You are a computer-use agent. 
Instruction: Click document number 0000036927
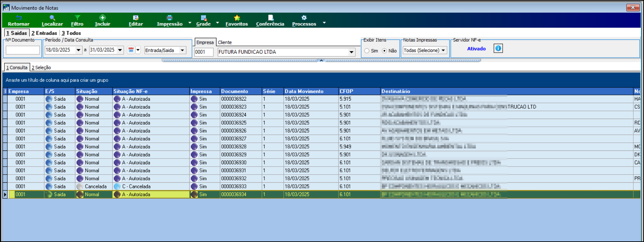click(x=234, y=139)
